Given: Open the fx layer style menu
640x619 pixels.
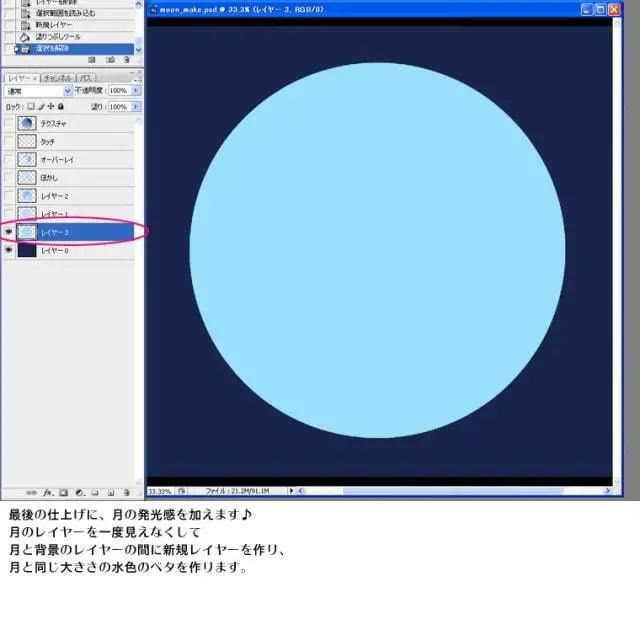Looking at the screenshot, I should click(47, 492).
